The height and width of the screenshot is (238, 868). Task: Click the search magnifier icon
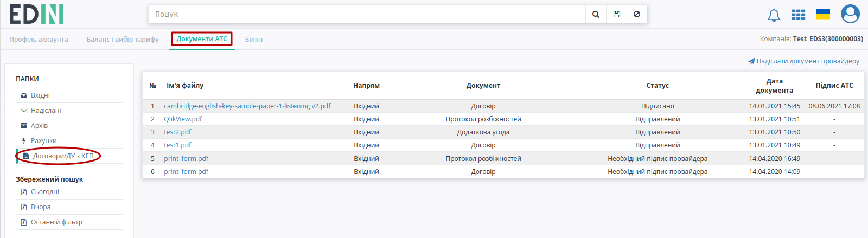596,14
